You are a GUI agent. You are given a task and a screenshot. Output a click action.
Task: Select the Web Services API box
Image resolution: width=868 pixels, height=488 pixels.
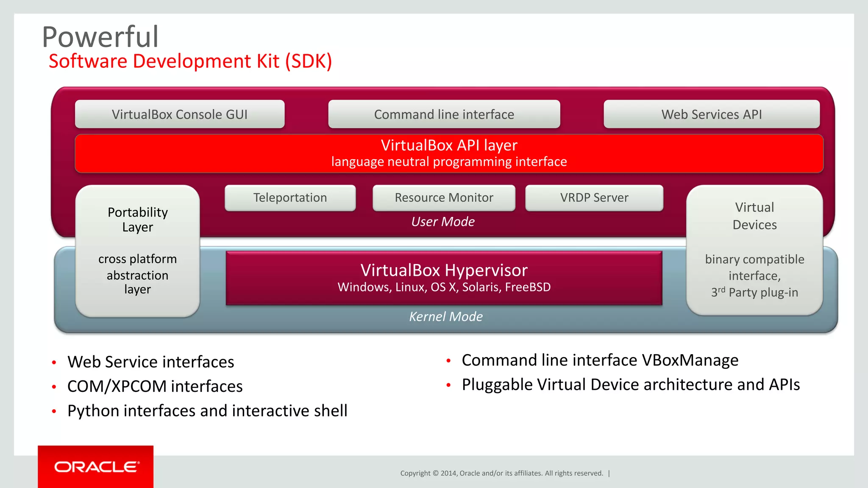[711, 114]
